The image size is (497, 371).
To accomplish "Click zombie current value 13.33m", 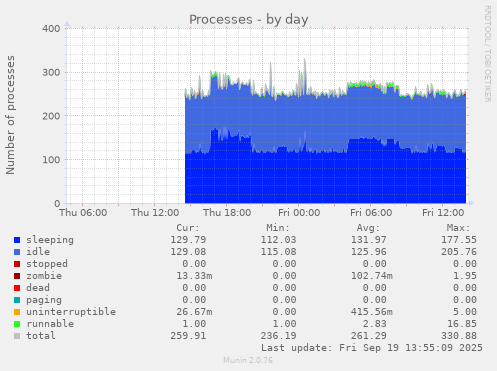I will [194, 276].
